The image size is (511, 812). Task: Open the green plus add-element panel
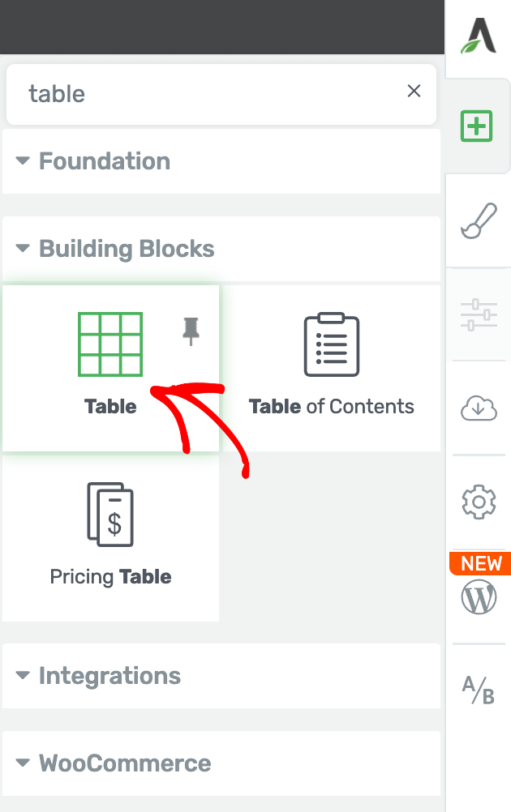[476, 126]
